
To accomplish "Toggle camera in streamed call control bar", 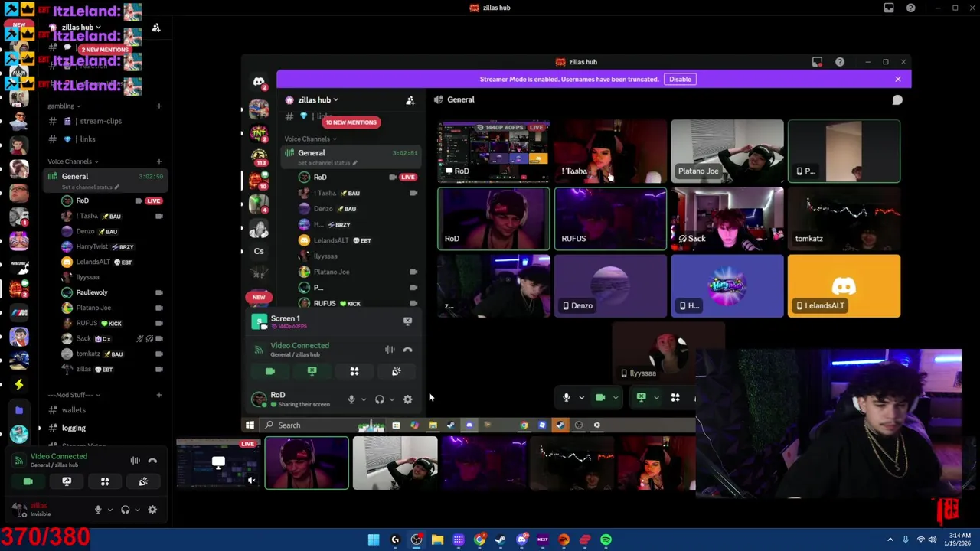I will coord(600,397).
